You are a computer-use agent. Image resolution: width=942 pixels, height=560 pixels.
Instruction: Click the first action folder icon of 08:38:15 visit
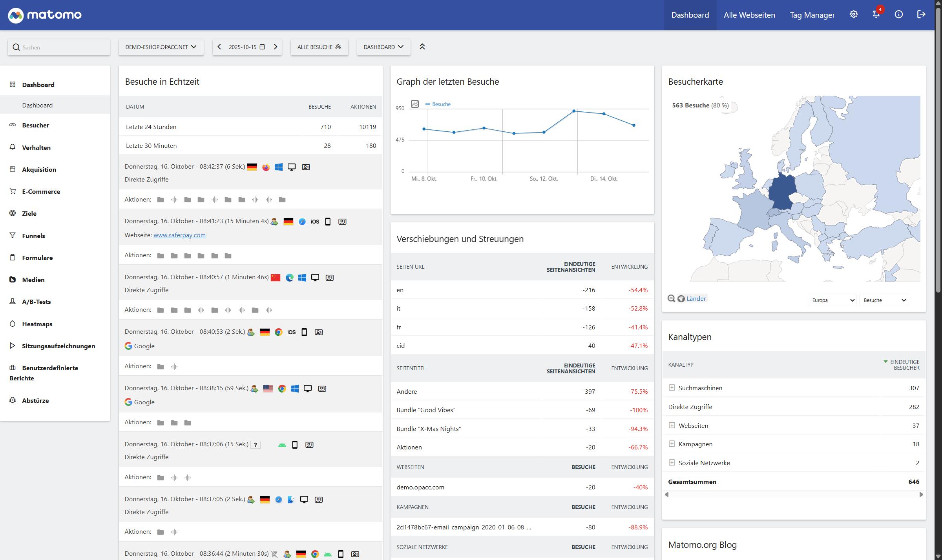click(161, 423)
